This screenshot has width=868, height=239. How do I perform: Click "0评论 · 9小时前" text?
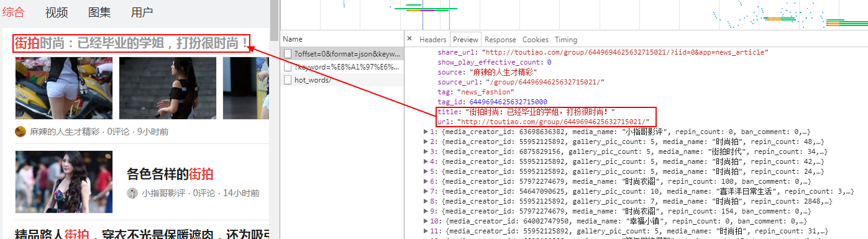[137, 132]
